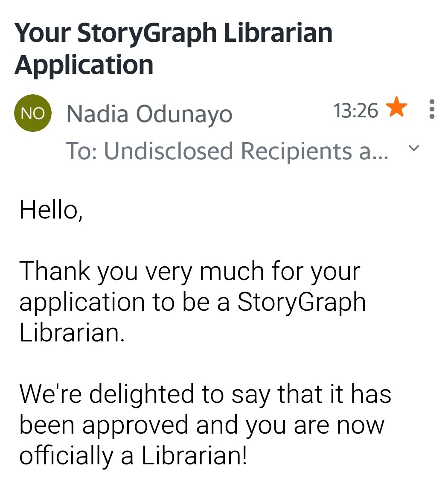Screen dimensions: 448x484
Task: Expand recipient details with the chevron
Action: (x=413, y=148)
